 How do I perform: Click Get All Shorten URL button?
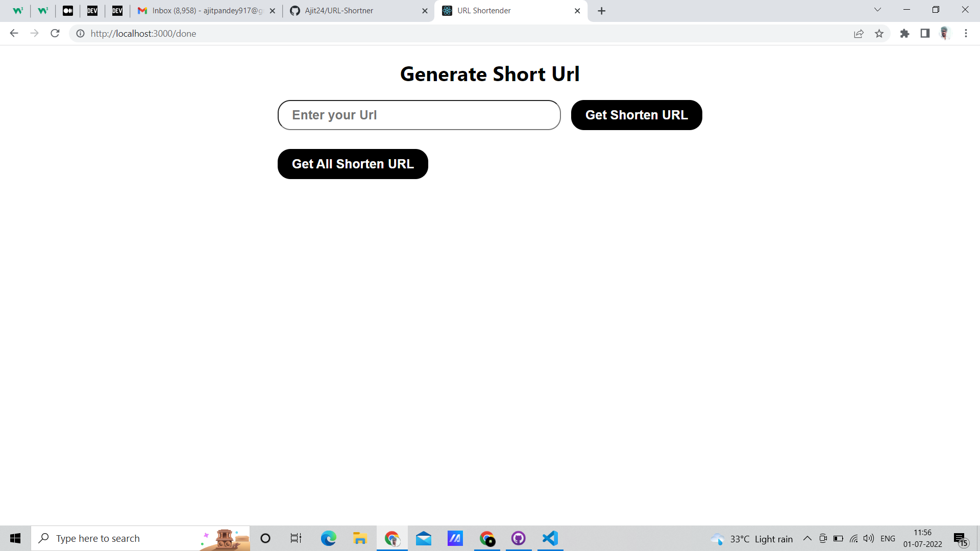[x=353, y=164]
